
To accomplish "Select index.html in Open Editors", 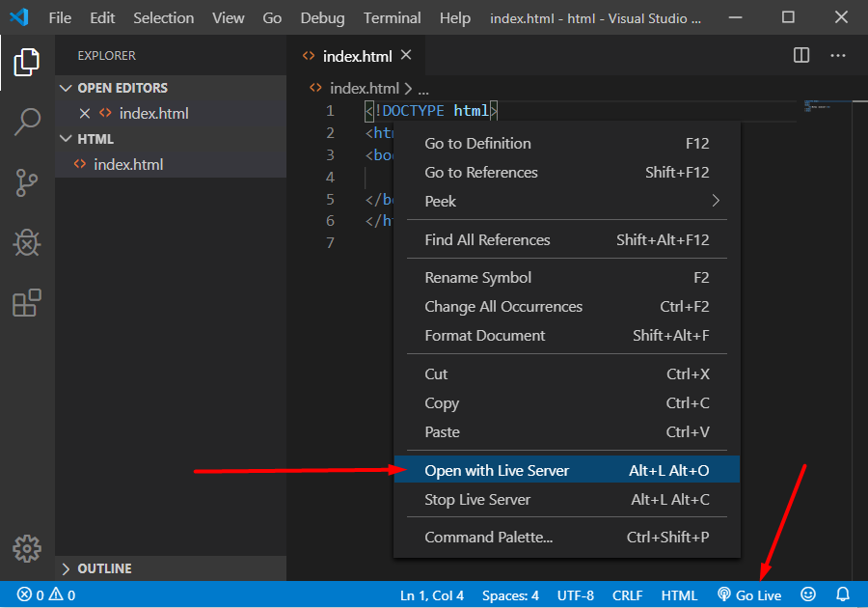I will coord(171,114).
